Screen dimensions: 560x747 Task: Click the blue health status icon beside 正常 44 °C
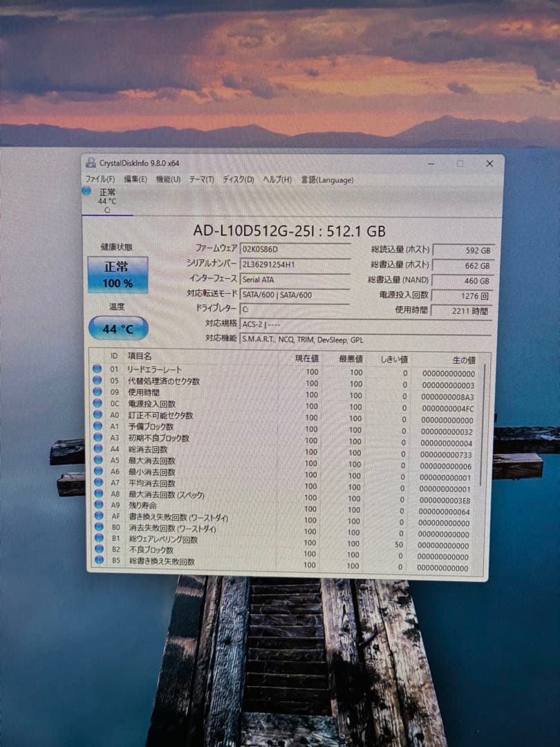[x=86, y=191]
